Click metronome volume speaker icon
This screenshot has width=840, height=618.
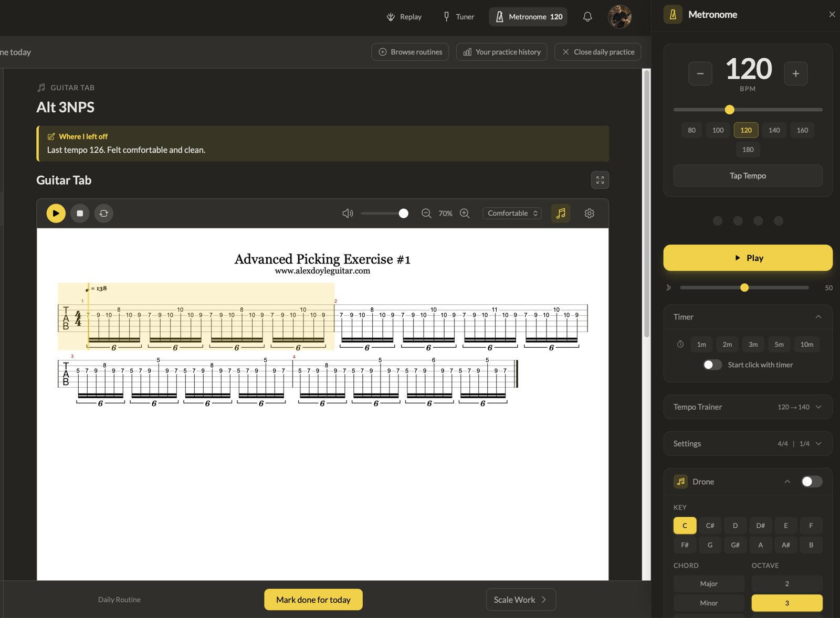[668, 287]
